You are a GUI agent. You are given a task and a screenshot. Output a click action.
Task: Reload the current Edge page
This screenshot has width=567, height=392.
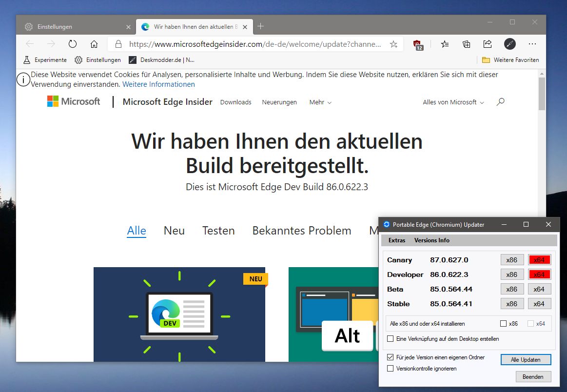coord(73,44)
